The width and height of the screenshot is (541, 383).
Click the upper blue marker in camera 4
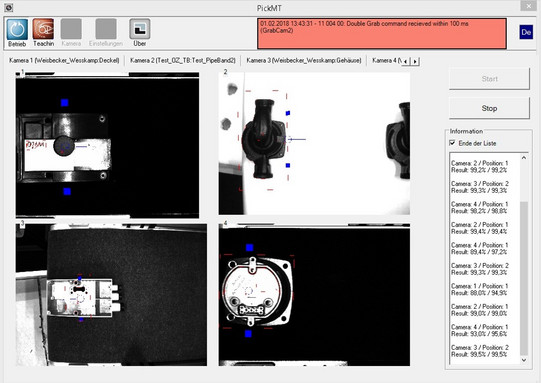[249, 247]
